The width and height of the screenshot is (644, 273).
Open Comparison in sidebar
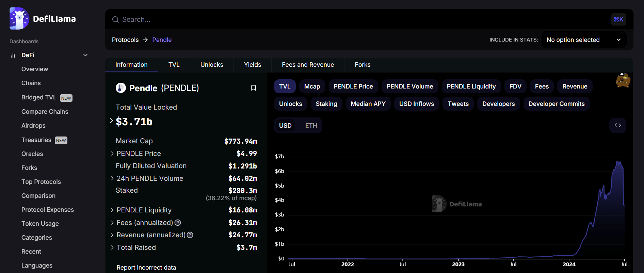point(38,196)
